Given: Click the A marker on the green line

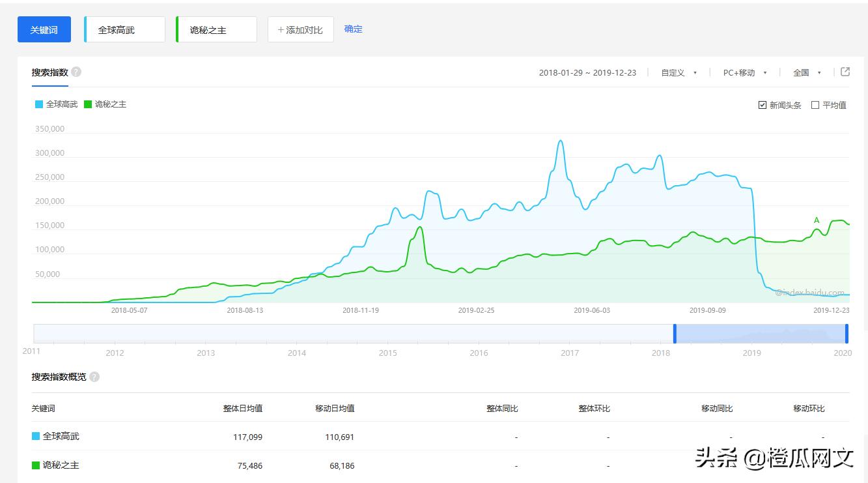Looking at the screenshot, I should tap(815, 220).
